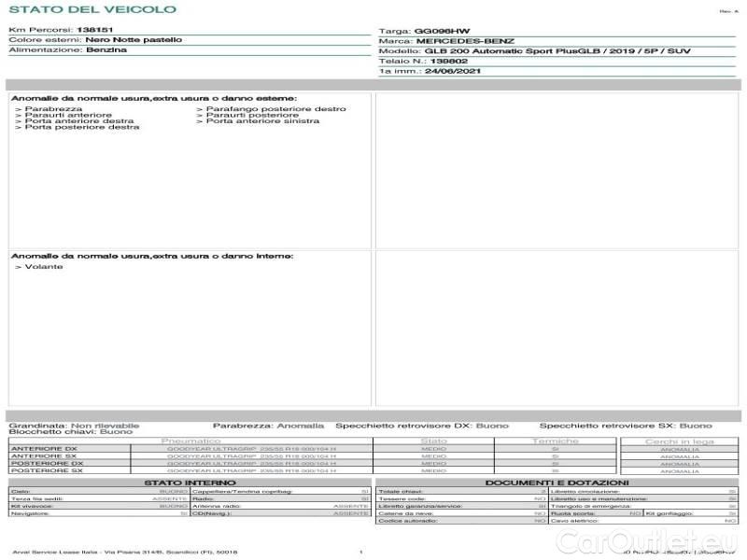Image resolution: width=747 pixels, height=560 pixels.
Task: Select "Specchietto retrovisore DX: Buono" status
Action: (x=422, y=426)
